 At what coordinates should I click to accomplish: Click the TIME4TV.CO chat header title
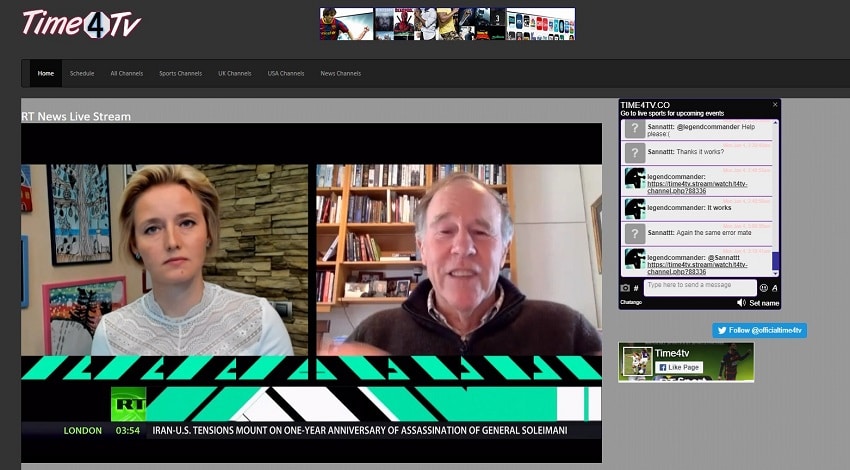coord(645,105)
